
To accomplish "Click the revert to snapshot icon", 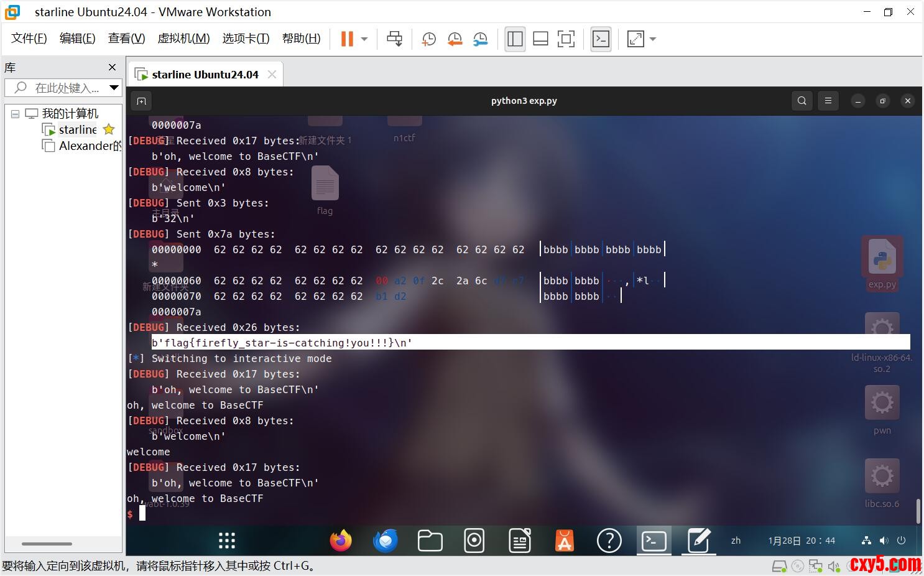I will [x=455, y=39].
